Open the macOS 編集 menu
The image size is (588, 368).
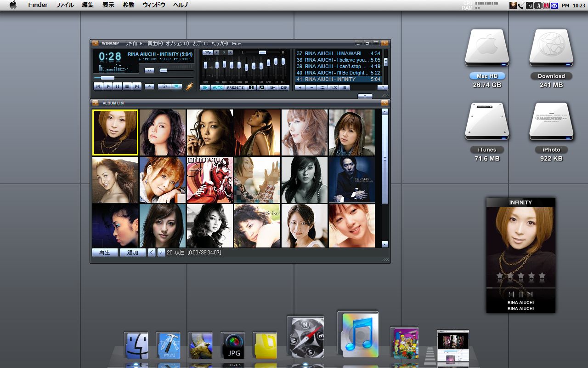pos(88,5)
